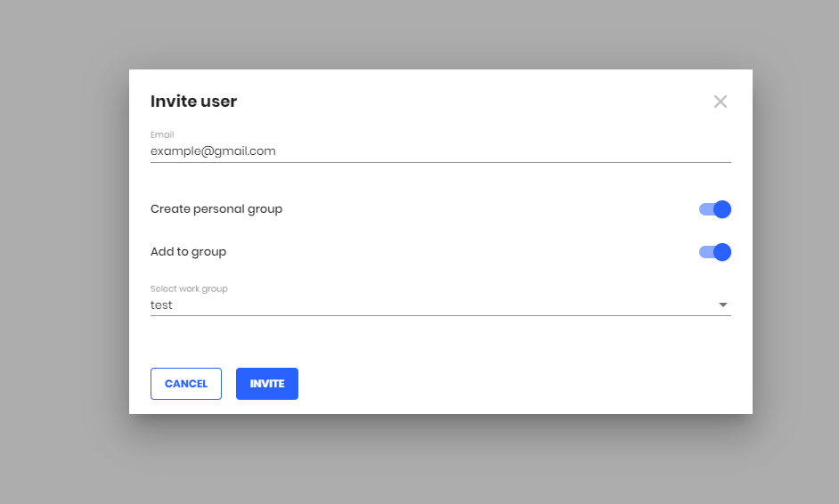Send the invitation with the Invite button
The image size is (839, 504).
[267, 384]
